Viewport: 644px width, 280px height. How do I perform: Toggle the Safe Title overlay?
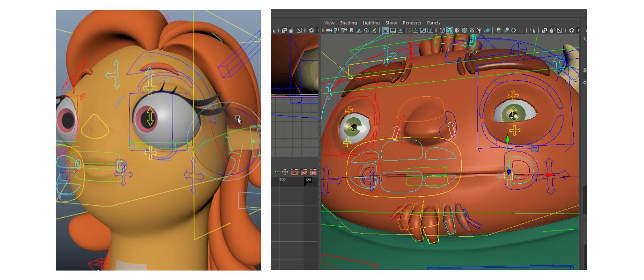(x=430, y=30)
